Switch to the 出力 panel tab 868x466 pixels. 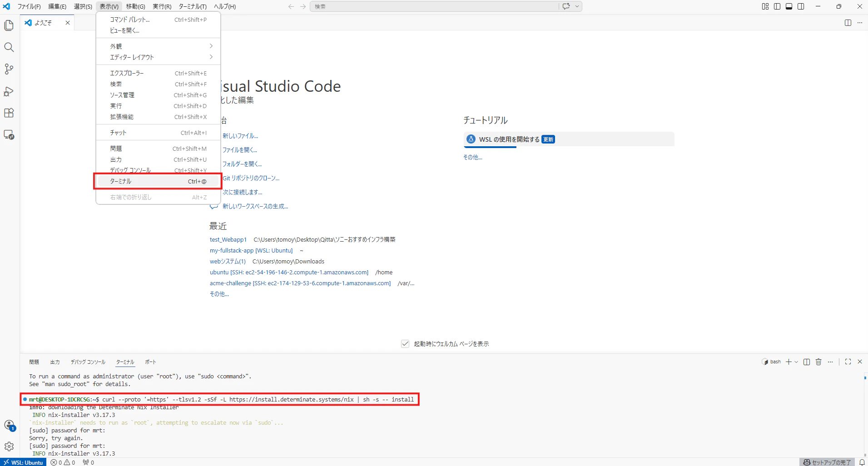55,362
